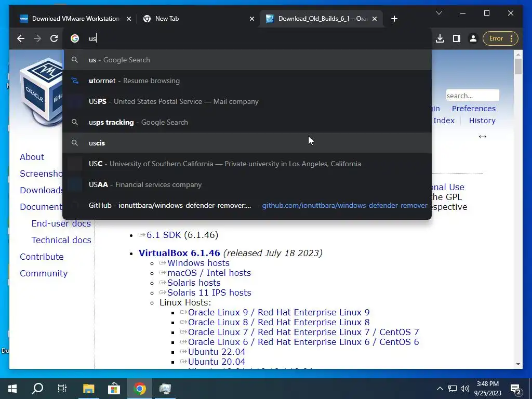The height and width of the screenshot is (399, 532).
Task: Toggle the Chrome side panel icon
Action: (457, 38)
